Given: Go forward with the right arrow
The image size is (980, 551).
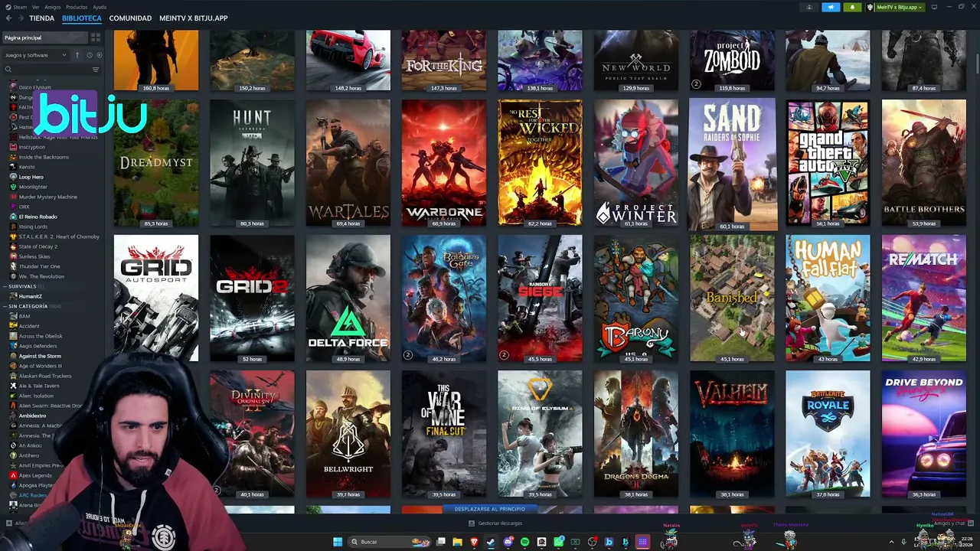Looking at the screenshot, I should point(20,18).
